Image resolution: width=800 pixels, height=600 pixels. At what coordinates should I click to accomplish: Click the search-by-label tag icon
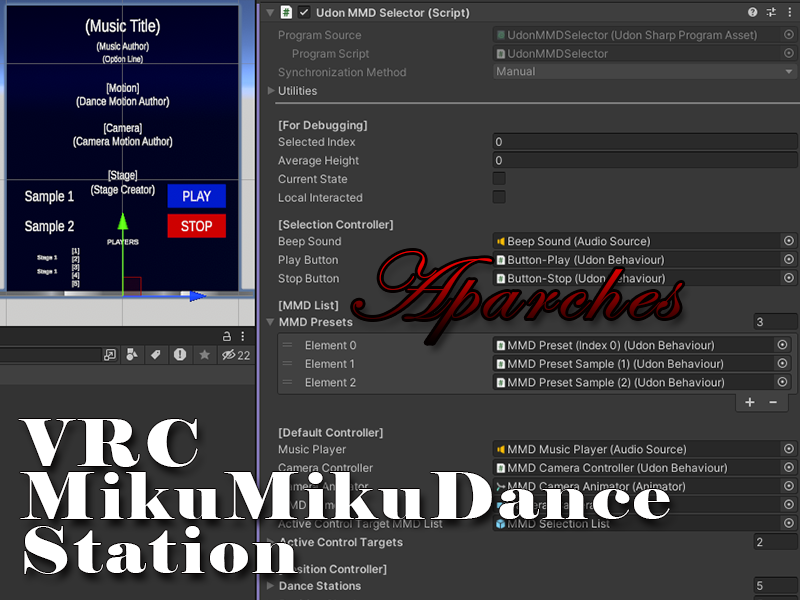(x=156, y=355)
